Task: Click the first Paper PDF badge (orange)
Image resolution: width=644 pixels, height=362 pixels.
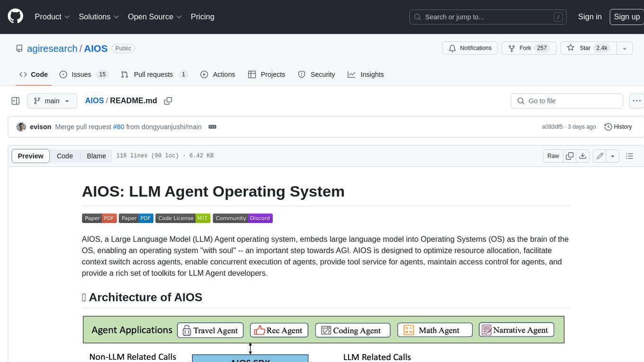Action: 99,218
